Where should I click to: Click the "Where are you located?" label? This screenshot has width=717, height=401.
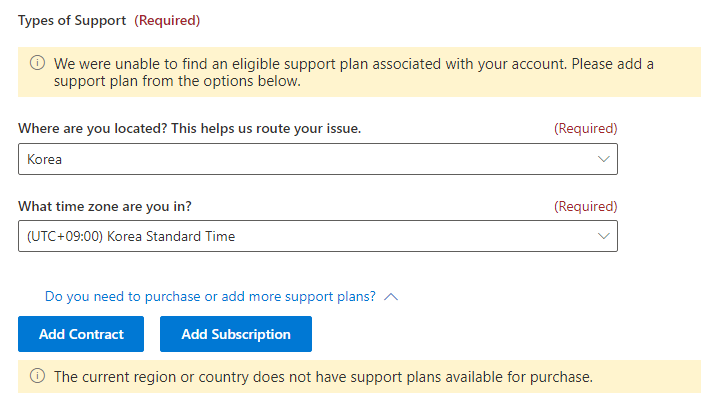[190, 129]
